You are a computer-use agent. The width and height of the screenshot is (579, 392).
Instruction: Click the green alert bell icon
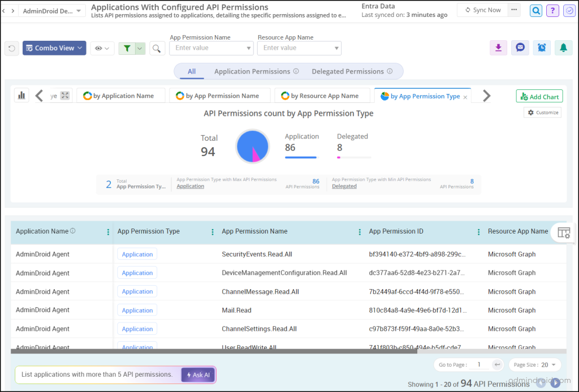(x=564, y=48)
